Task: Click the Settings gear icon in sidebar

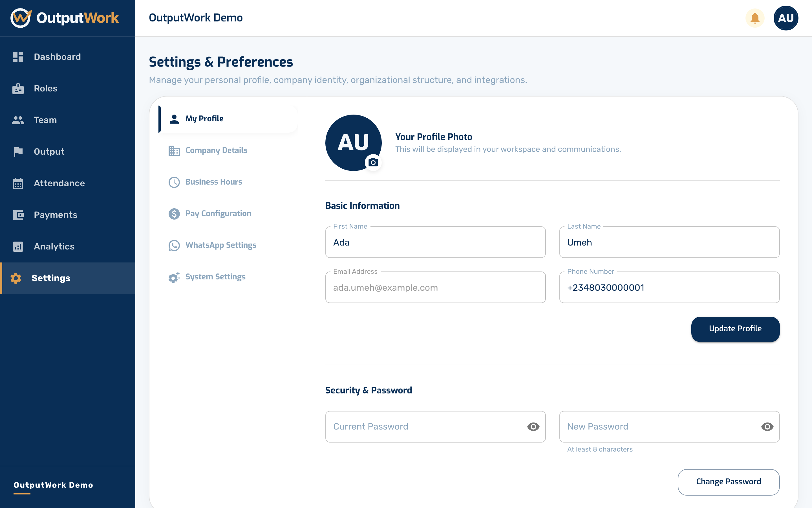Action: pyautogui.click(x=16, y=278)
